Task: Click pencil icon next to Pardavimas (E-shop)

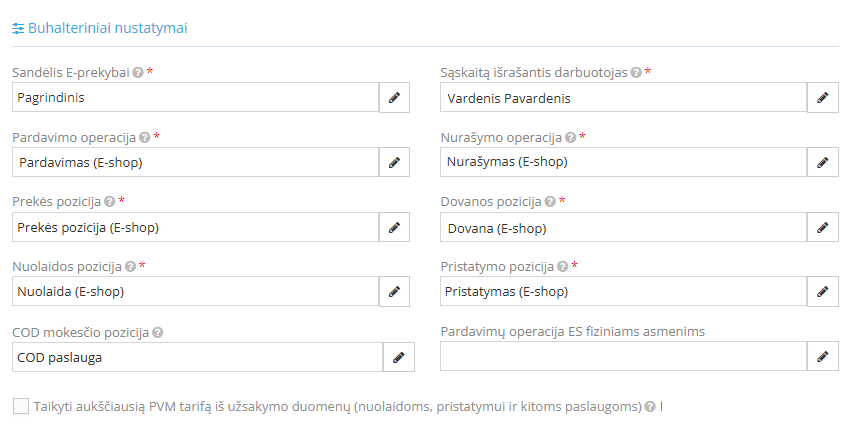Action: point(394,162)
